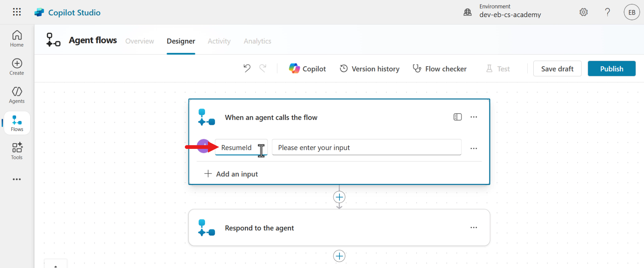Open the Settings gear icon
644x268 pixels.
pos(584,12)
